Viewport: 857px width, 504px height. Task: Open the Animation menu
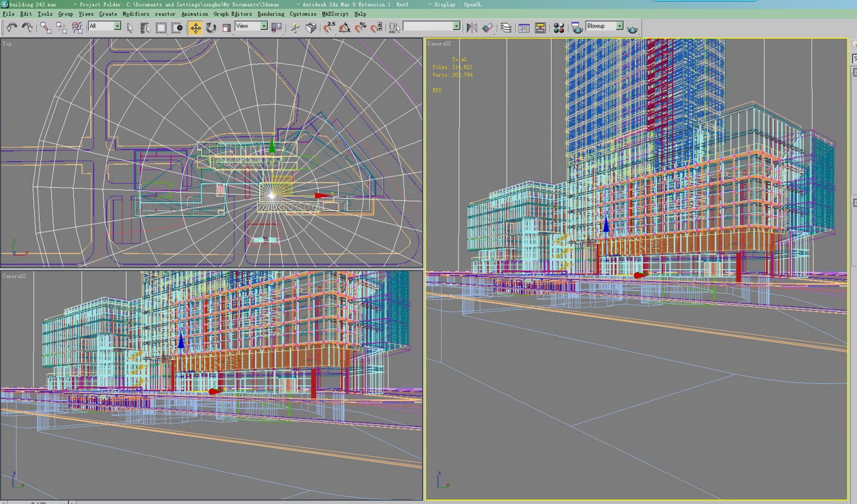pyautogui.click(x=195, y=14)
